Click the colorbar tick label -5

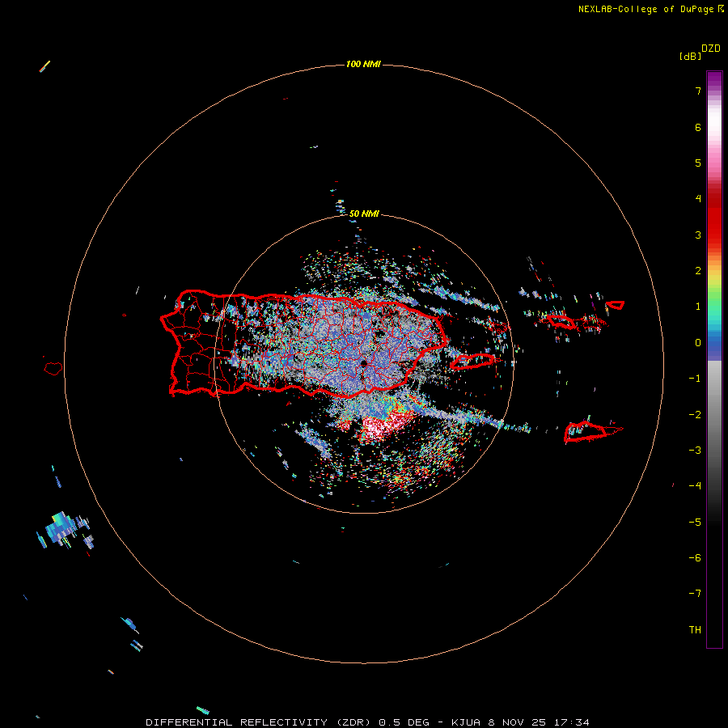tap(695, 523)
